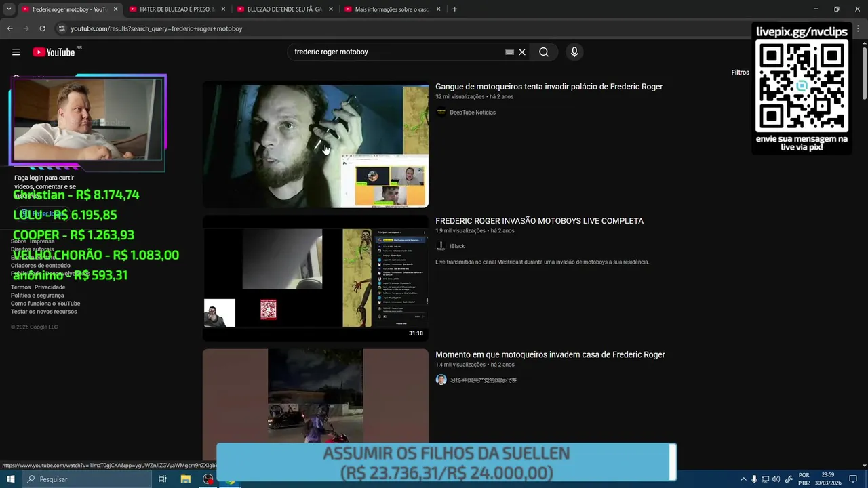
Task: Click the YouTube search input field
Action: (397, 52)
